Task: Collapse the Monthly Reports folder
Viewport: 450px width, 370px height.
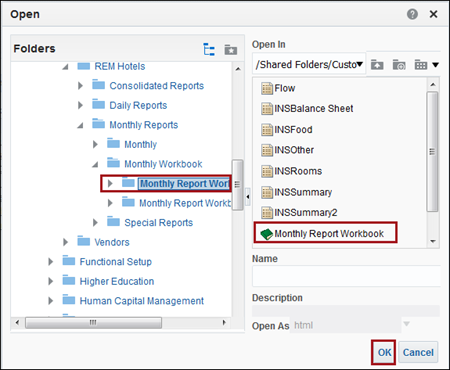Action: (80, 125)
